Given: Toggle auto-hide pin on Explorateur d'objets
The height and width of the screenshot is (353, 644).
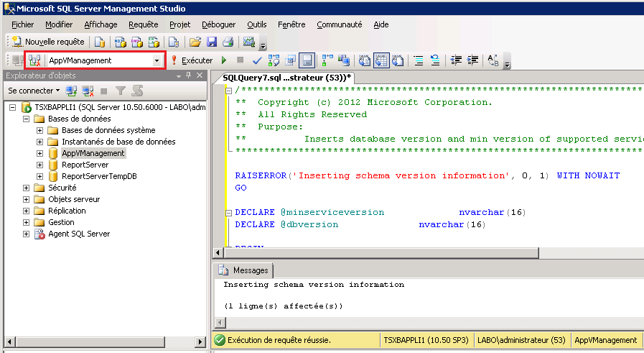Looking at the screenshot, I should tap(189, 75).
